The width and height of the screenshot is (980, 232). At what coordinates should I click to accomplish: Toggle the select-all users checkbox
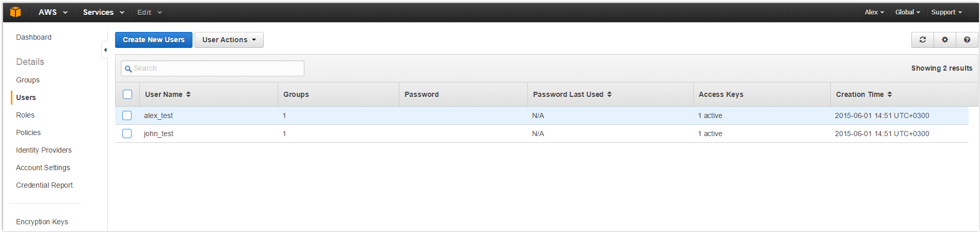[x=127, y=94]
